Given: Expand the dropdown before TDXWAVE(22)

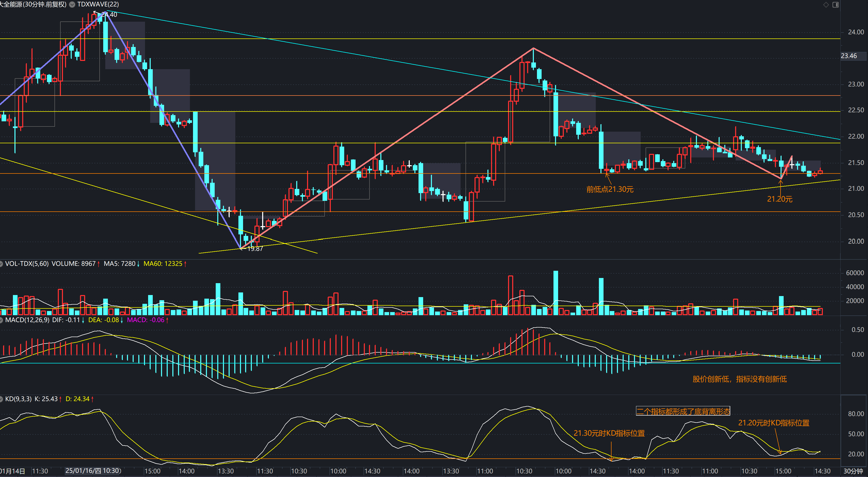Looking at the screenshot, I should 72,4.
